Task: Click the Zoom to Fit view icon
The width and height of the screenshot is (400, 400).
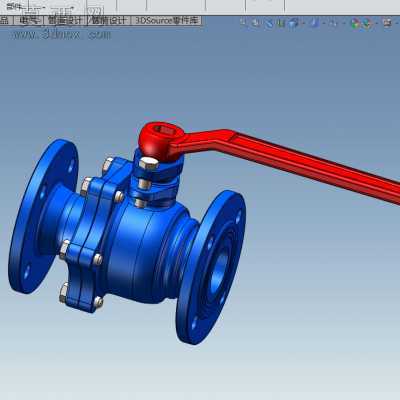Action: click(x=244, y=23)
